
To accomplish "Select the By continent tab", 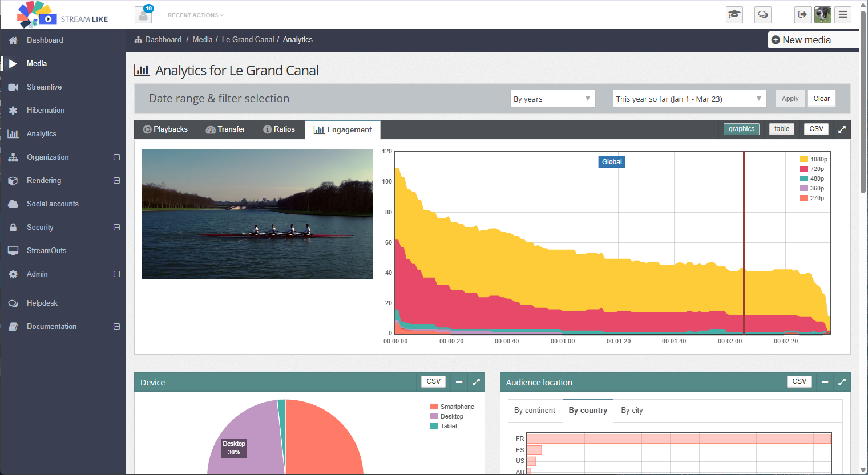I will pos(535,411).
